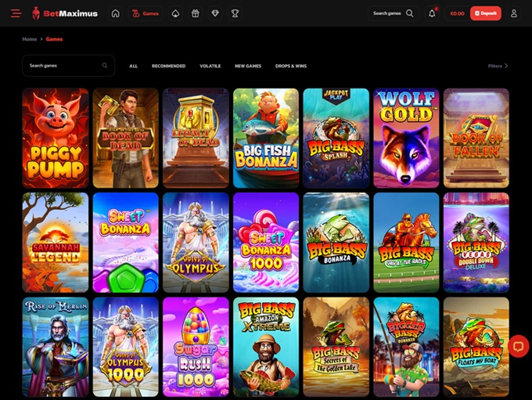Switch to the Volatile tab

[210, 66]
